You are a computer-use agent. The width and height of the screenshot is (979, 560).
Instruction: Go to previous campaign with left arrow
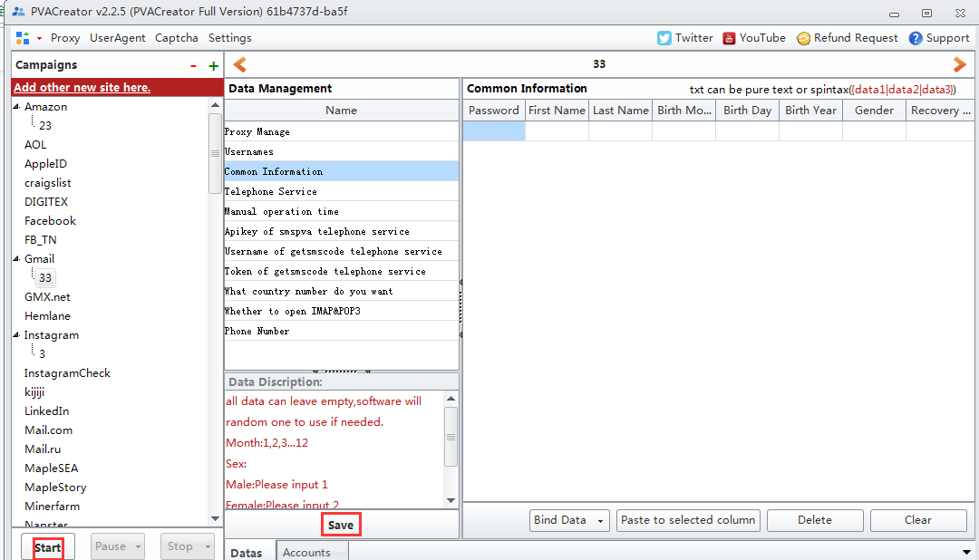(240, 64)
